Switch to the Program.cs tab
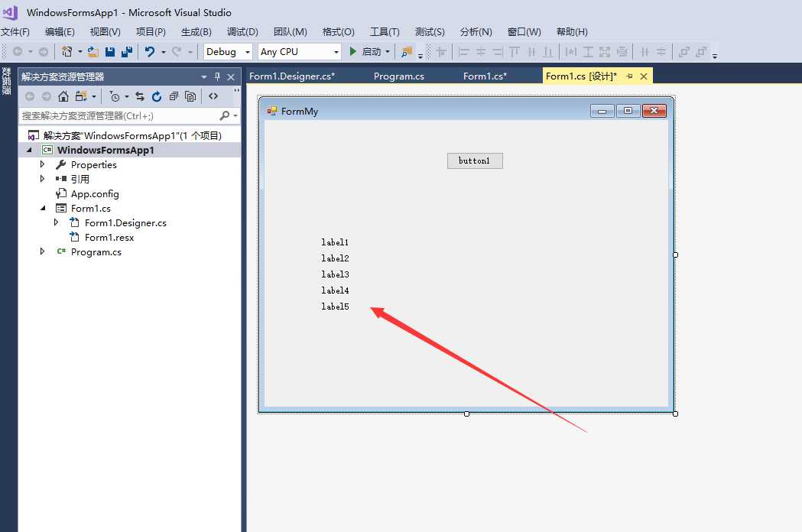This screenshot has width=802, height=532. [x=399, y=76]
